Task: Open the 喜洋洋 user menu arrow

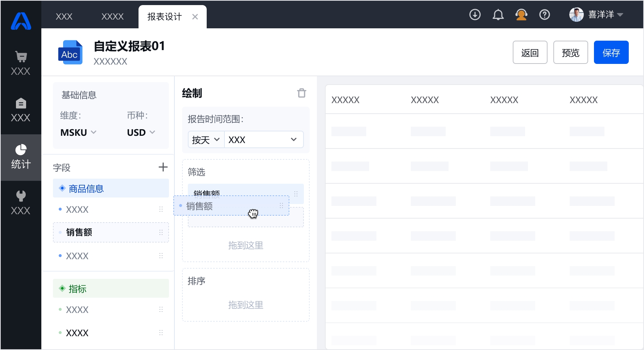Action: click(x=620, y=15)
